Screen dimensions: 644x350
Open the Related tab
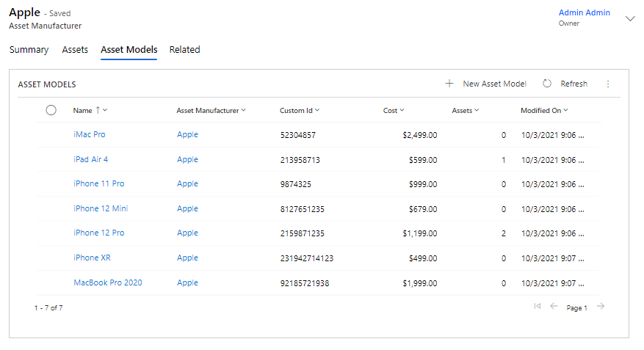(x=184, y=50)
